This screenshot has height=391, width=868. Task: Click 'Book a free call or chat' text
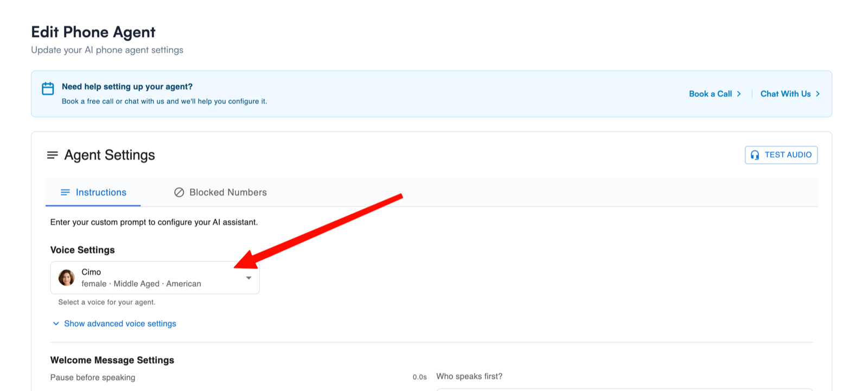pyautogui.click(x=164, y=101)
